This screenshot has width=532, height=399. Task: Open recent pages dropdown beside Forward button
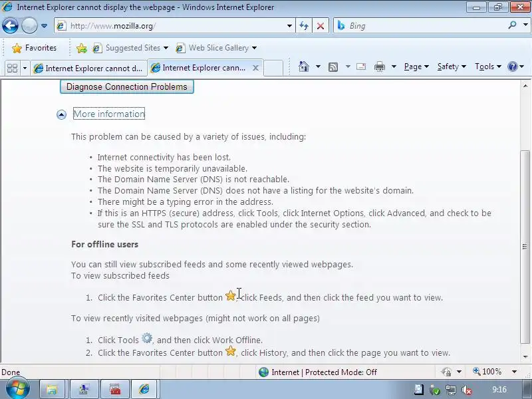44,26
